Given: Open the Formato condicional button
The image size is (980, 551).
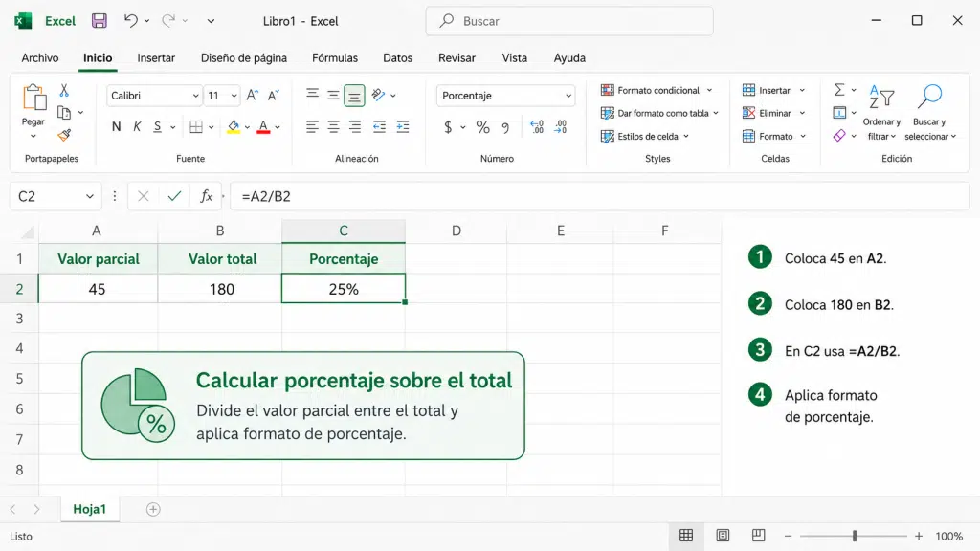Looking at the screenshot, I should click(657, 90).
